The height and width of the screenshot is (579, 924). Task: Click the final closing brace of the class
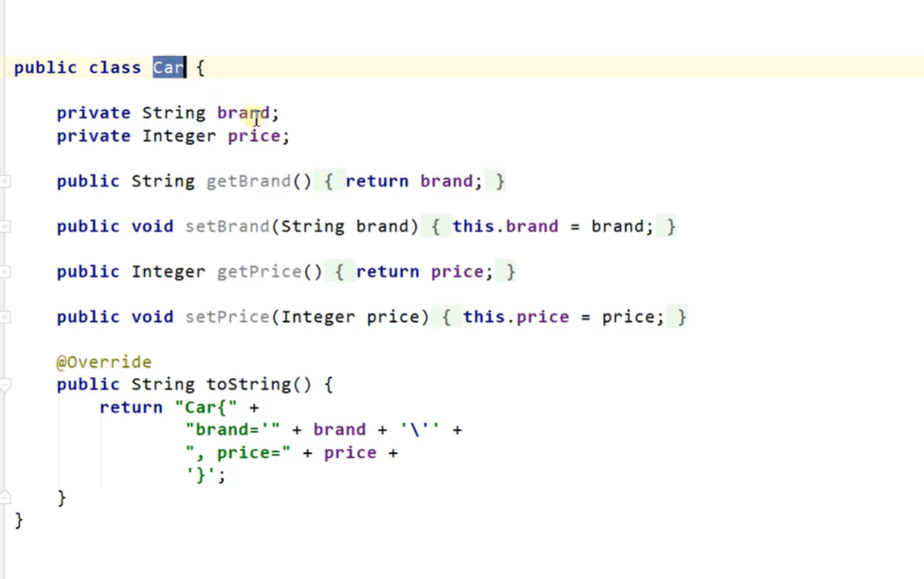click(19, 520)
